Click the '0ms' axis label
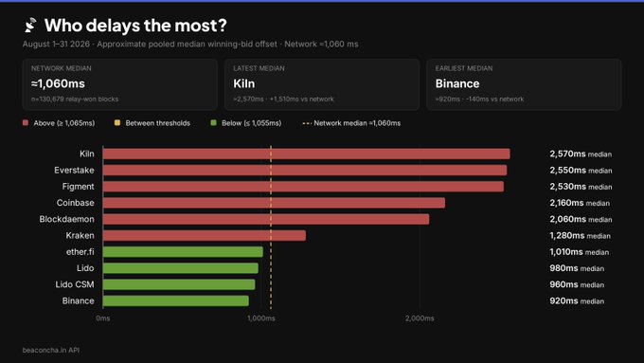Image resolution: width=644 pixels, height=363 pixels. 102,318
